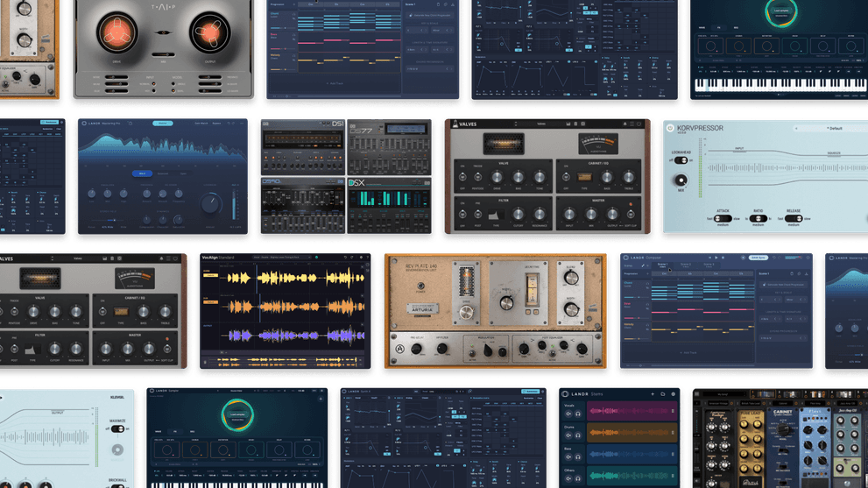Mute the Drums stem in LANDR Stems

(x=568, y=435)
